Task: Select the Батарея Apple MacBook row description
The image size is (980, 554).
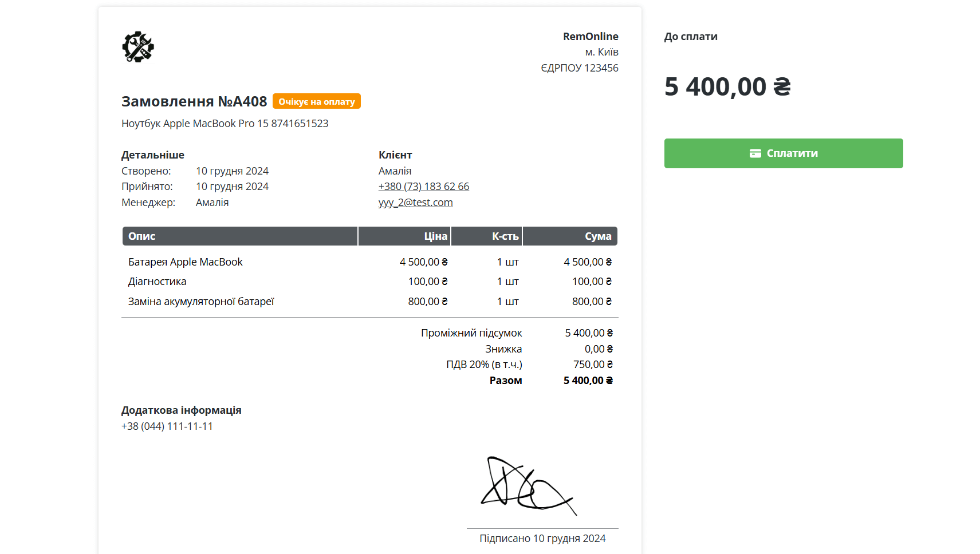Action: (x=186, y=262)
